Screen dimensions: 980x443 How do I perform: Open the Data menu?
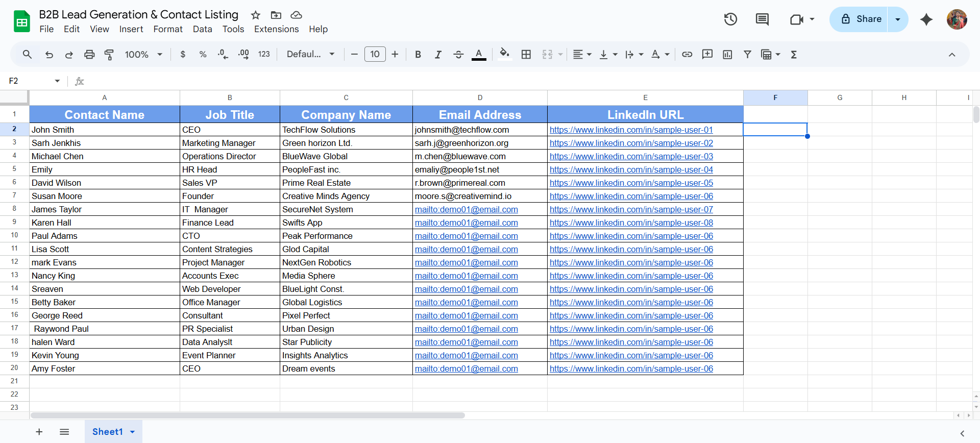203,29
